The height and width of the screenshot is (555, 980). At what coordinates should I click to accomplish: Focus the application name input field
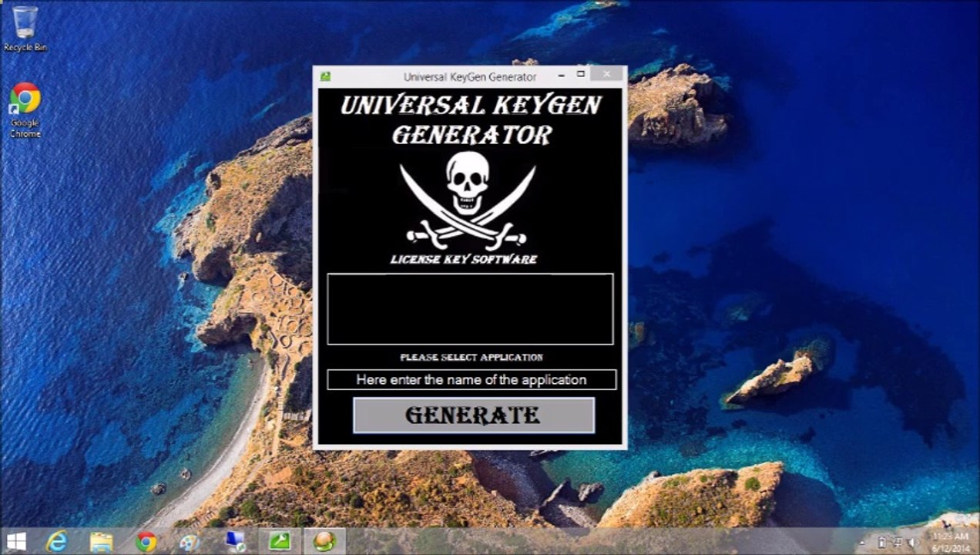(472, 380)
